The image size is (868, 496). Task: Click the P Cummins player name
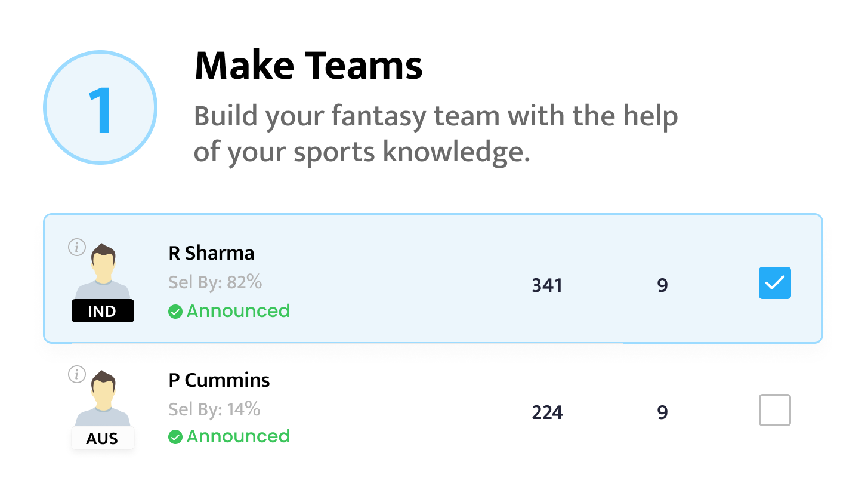click(220, 380)
